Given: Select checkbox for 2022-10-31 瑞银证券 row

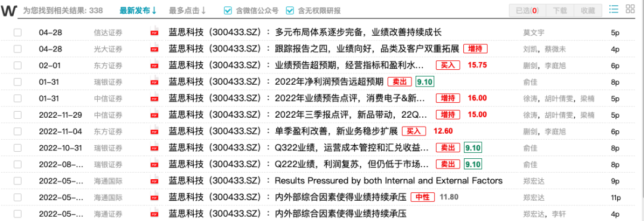Looking at the screenshot, I should click(x=18, y=148).
